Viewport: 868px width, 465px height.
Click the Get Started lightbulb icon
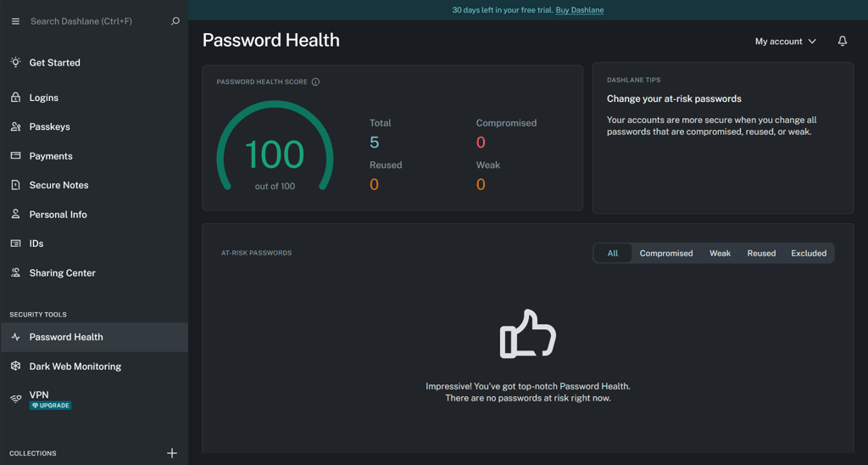click(x=15, y=62)
